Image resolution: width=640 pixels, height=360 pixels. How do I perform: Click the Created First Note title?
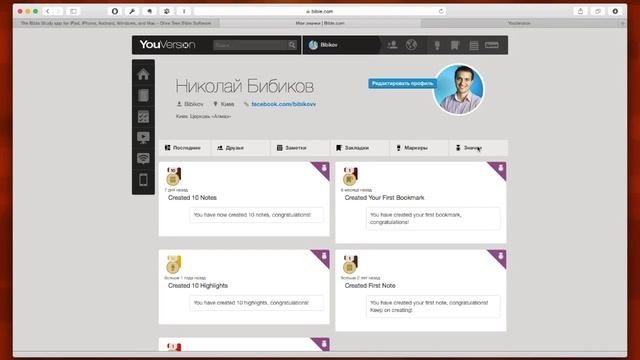370,286
